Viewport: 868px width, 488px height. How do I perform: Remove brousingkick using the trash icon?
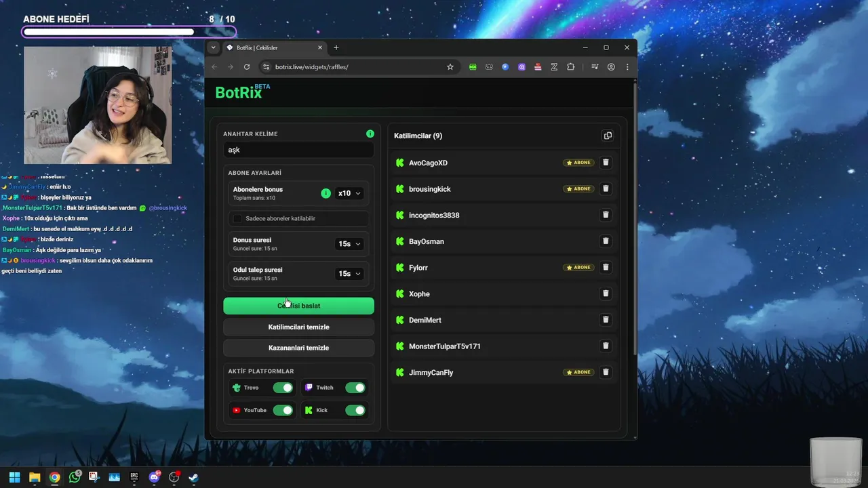point(606,188)
